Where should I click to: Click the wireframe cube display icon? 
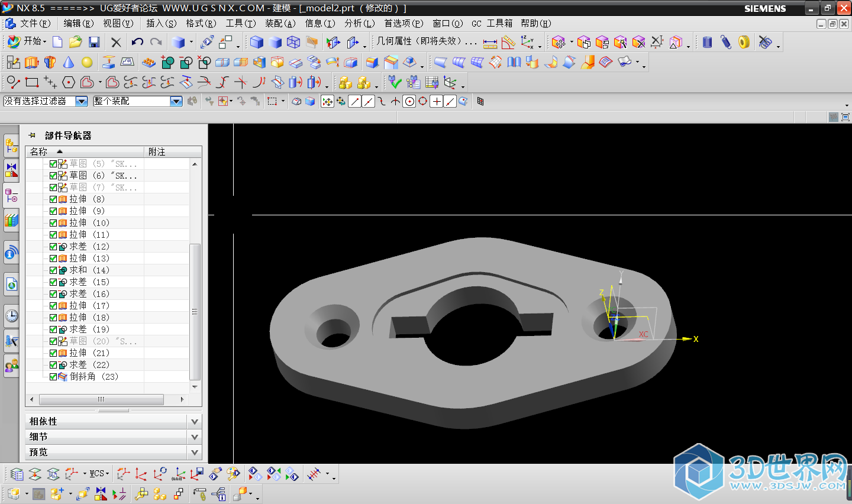coord(293,42)
